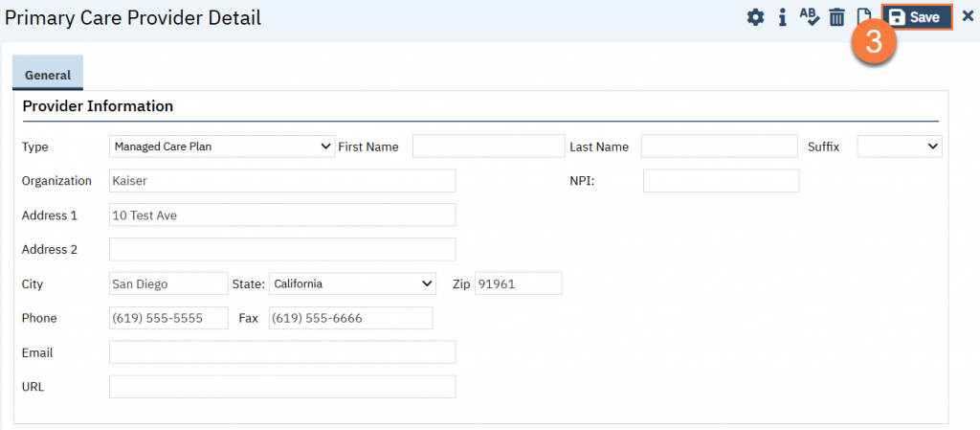The width and height of the screenshot is (980, 430).
Task: Click the NPI text box
Action: point(721,181)
